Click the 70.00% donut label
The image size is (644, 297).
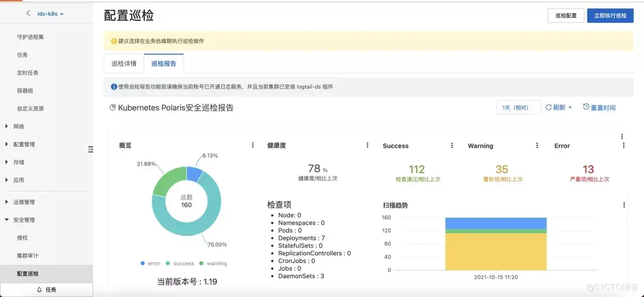coord(216,245)
